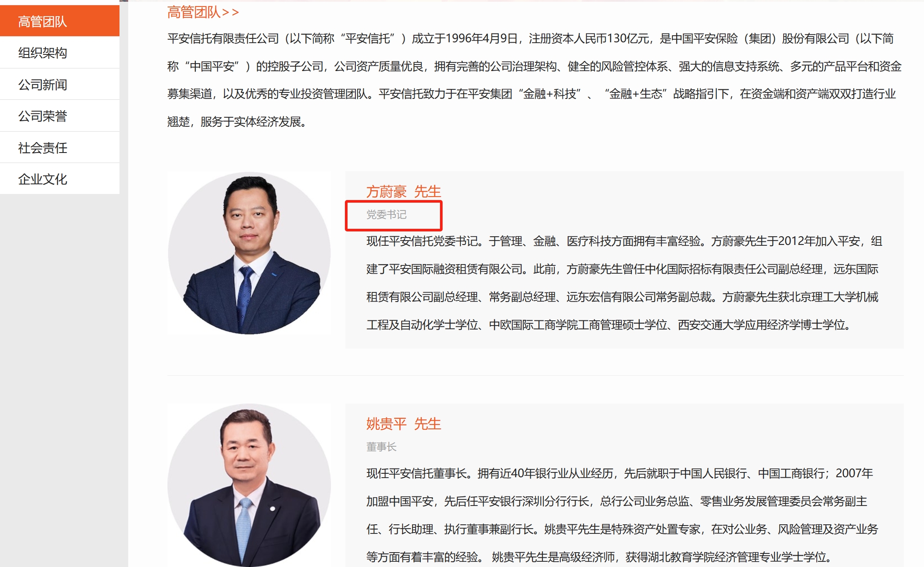Select 组织架构 in the sidebar
Screen dimensions: 924x567
(60, 53)
